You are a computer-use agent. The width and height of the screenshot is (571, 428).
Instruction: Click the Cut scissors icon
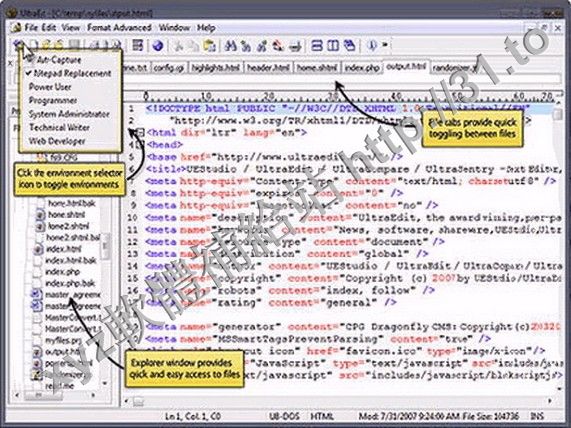(178, 46)
